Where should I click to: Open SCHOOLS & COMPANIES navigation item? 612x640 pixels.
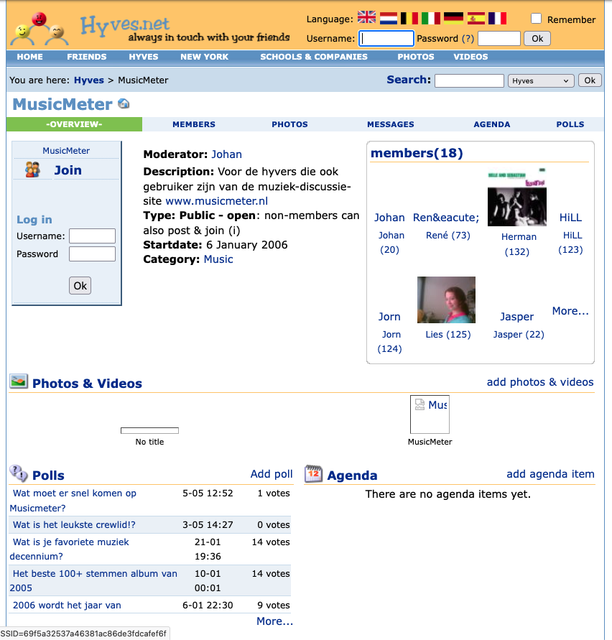coord(314,57)
